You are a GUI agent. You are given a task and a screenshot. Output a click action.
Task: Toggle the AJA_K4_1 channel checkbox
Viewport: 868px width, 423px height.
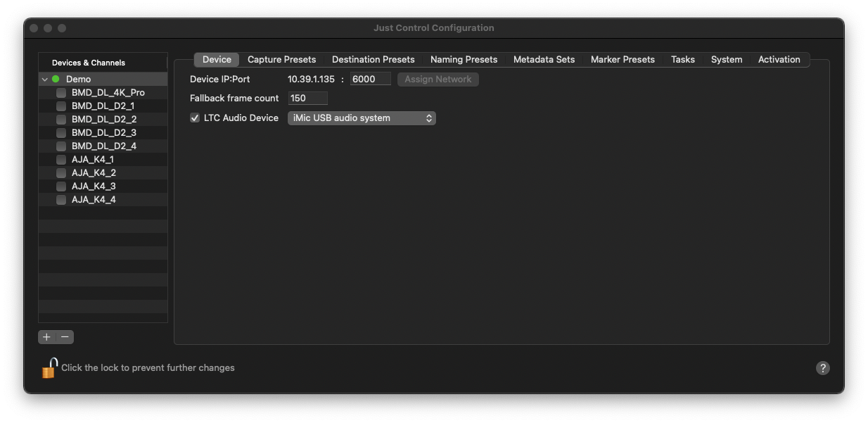coord(61,160)
